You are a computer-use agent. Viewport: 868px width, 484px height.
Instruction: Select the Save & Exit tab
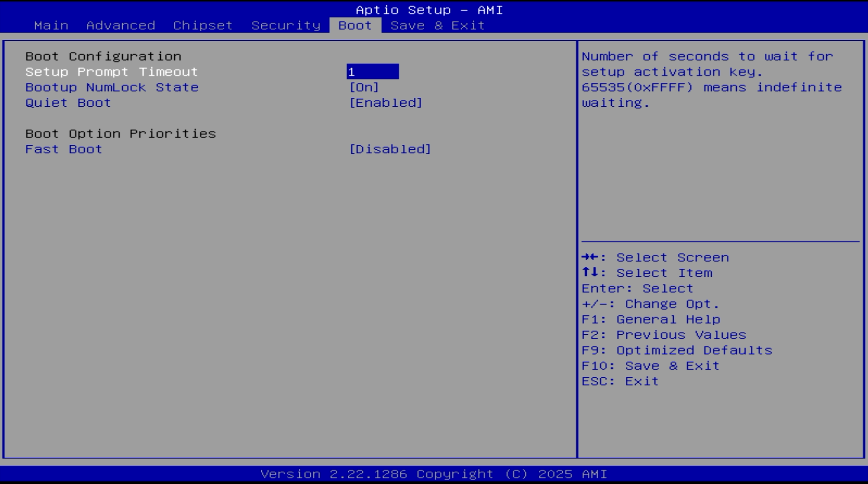click(437, 25)
